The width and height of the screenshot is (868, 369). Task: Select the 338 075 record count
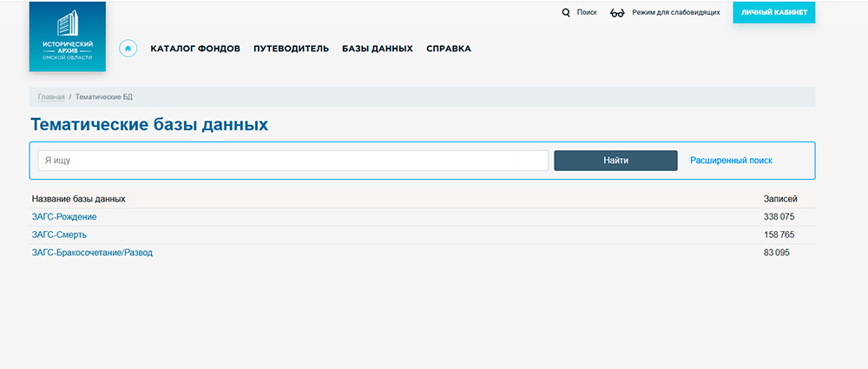click(779, 217)
